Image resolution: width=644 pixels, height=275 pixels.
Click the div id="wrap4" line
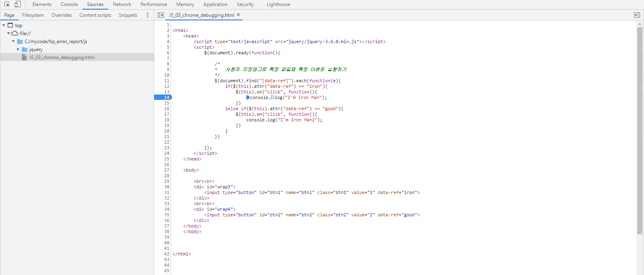(215, 209)
